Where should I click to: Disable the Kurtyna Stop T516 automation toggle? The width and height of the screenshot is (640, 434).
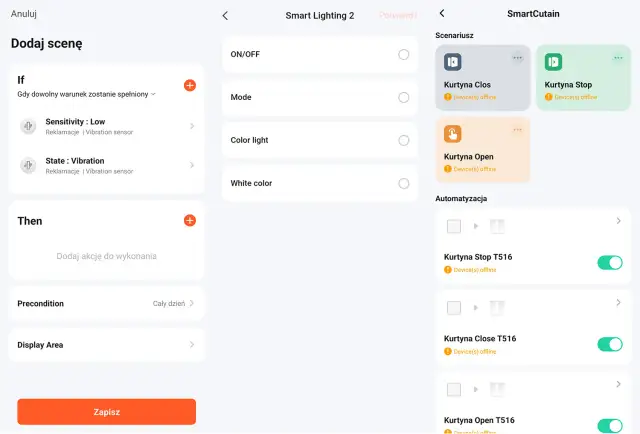[610, 263]
